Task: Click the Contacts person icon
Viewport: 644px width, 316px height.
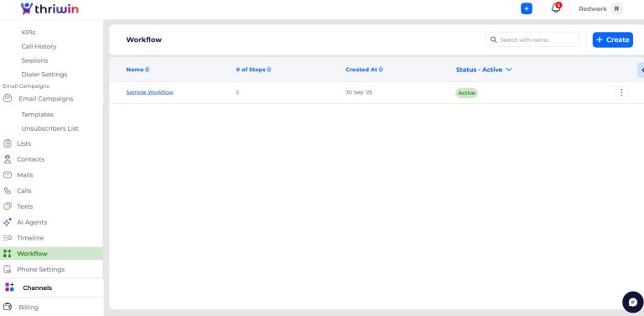Action: pos(8,159)
